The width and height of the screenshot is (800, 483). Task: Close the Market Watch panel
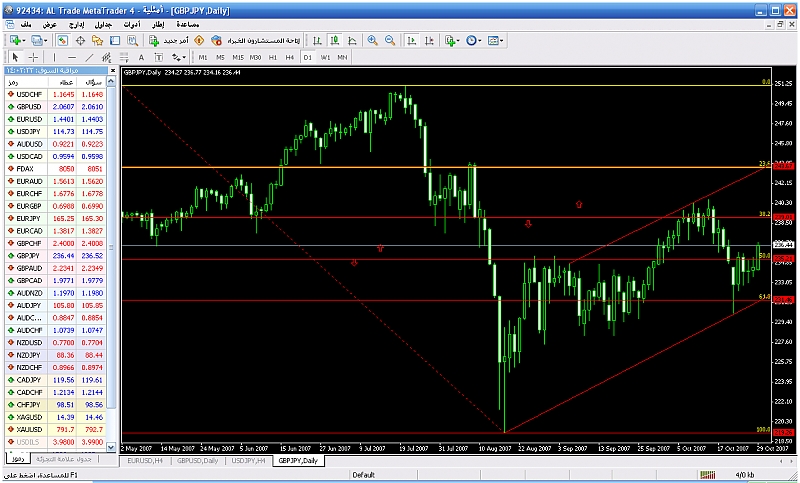(x=113, y=70)
